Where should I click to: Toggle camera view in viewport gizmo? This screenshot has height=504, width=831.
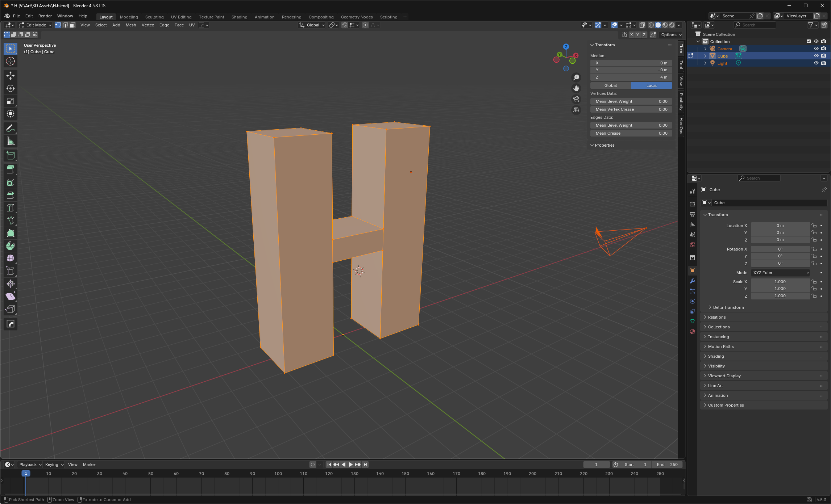576,99
